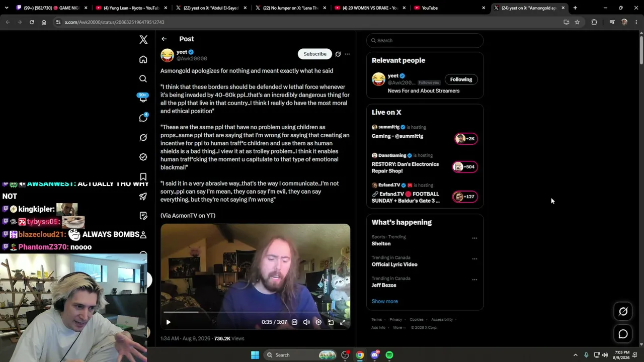Image resolution: width=644 pixels, height=362 pixels.
Task: Open the Chrome profile avatar
Action: (624, 22)
